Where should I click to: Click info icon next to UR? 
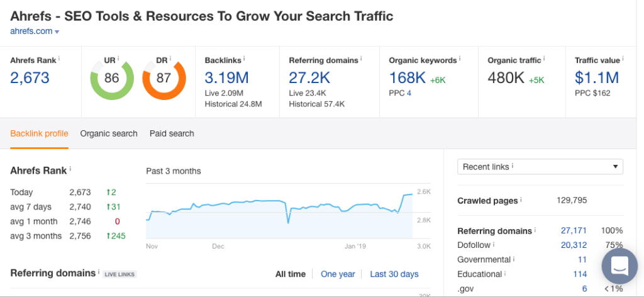coord(118,59)
